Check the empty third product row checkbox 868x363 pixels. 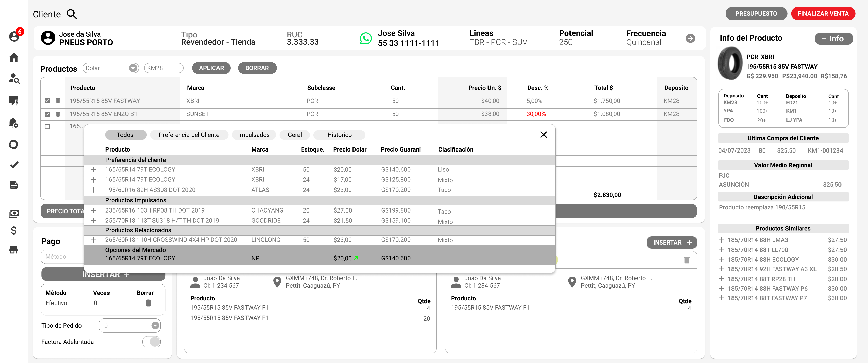click(x=47, y=127)
